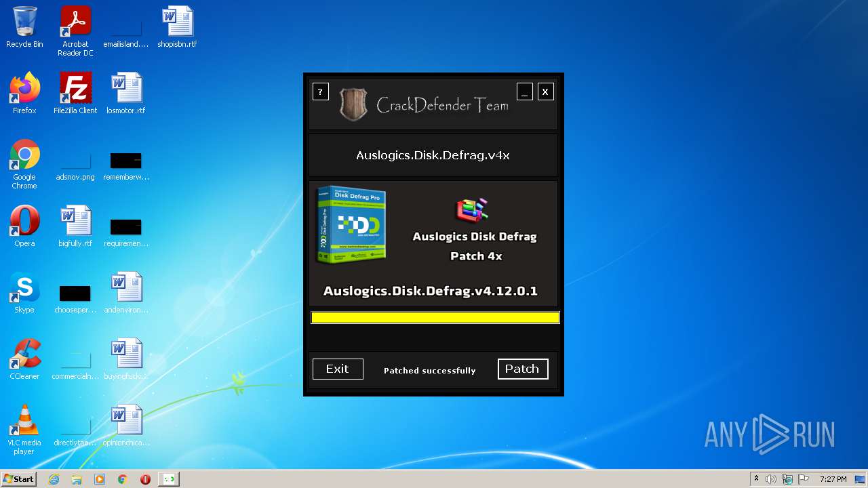Select the Firefox desktop shortcut
The width and height of the screenshot is (868, 488).
(x=24, y=94)
